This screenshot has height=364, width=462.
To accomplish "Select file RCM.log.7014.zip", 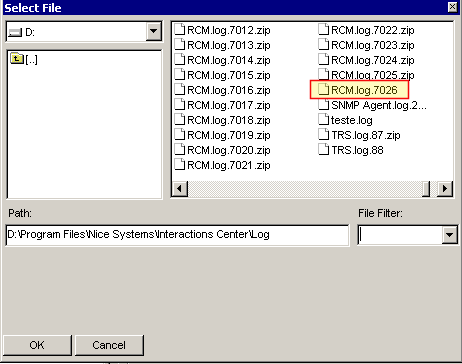I will click(223, 60).
